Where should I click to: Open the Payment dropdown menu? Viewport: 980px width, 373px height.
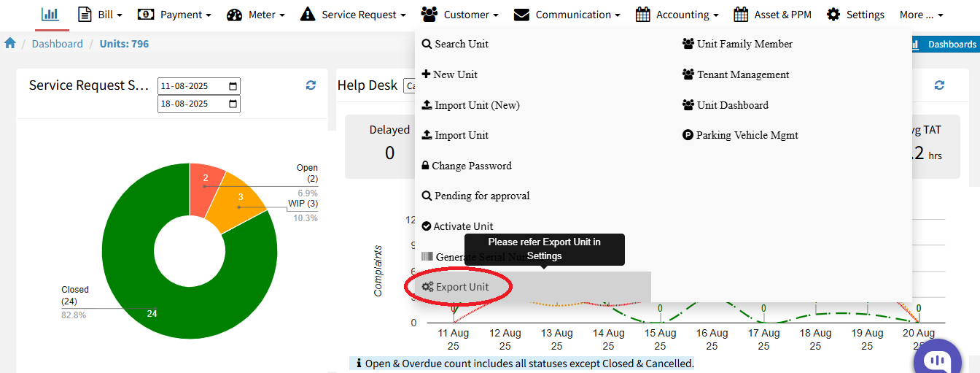175,15
